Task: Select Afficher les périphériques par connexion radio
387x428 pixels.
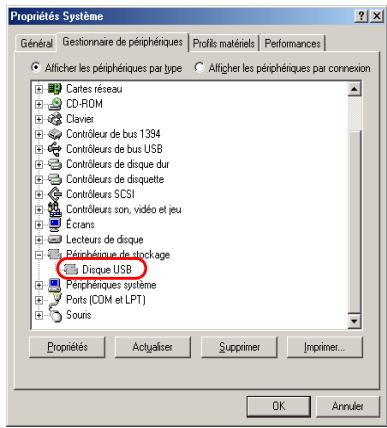Action: point(199,67)
